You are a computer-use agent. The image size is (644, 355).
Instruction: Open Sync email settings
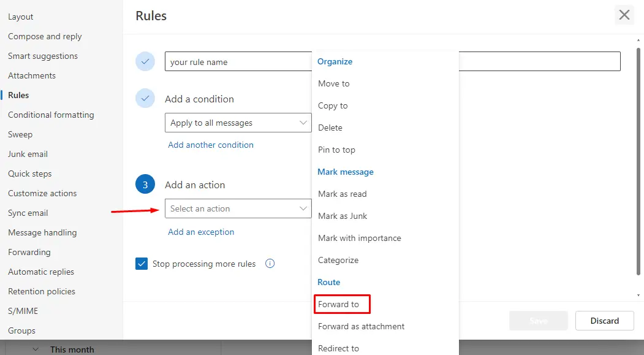[28, 213]
